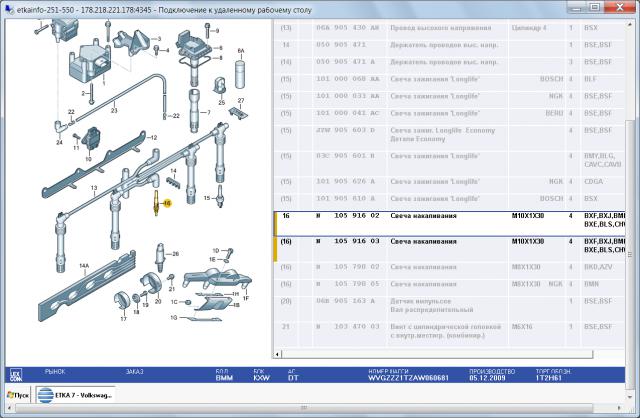Click callout 3 bracket part

[x=159, y=39]
